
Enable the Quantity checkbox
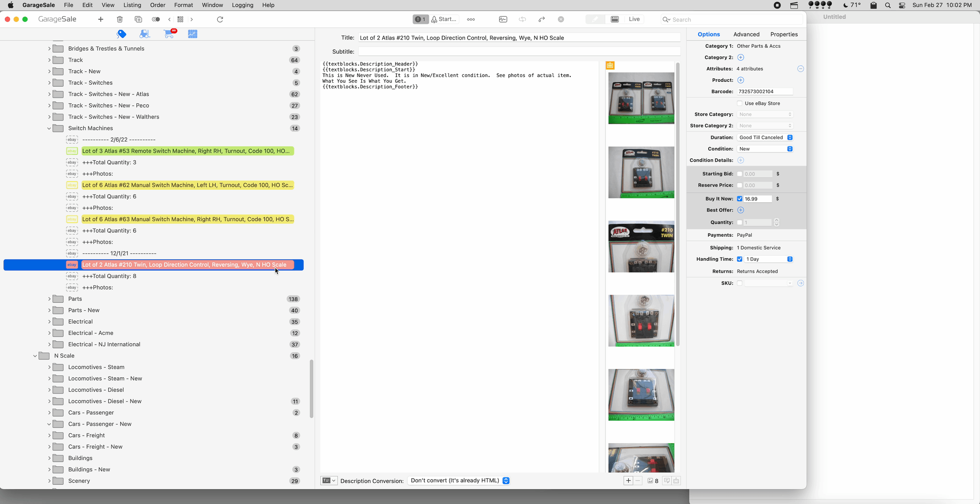point(740,222)
